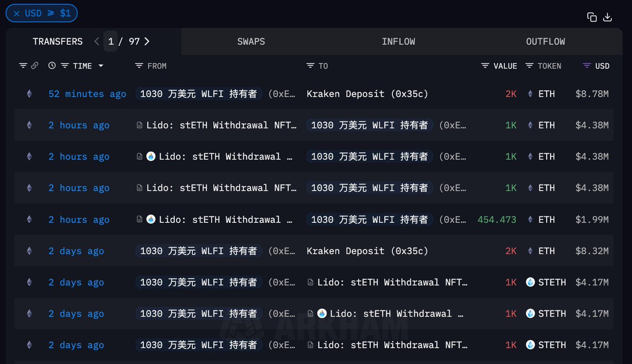
Task: Remove the USD ≥ $1 filter chip
Action: click(x=17, y=13)
